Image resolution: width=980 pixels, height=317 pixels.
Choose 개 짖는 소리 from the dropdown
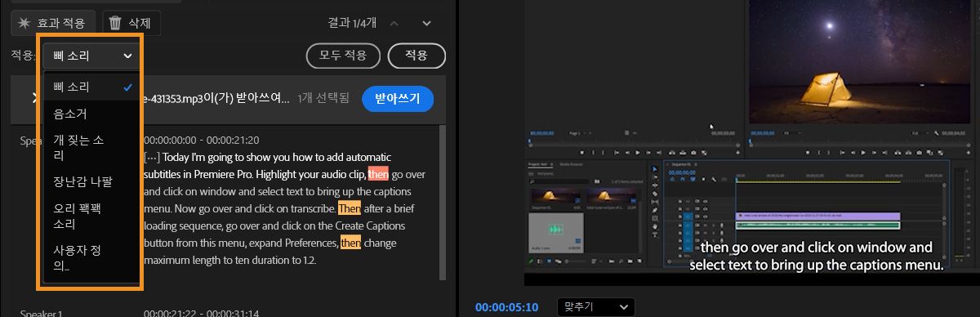point(91,147)
